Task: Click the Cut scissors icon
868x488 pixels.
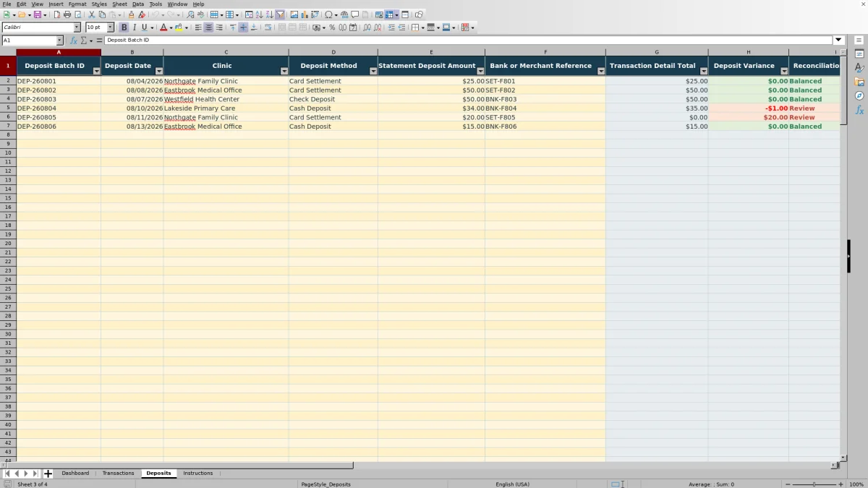Action: [x=92, y=14]
